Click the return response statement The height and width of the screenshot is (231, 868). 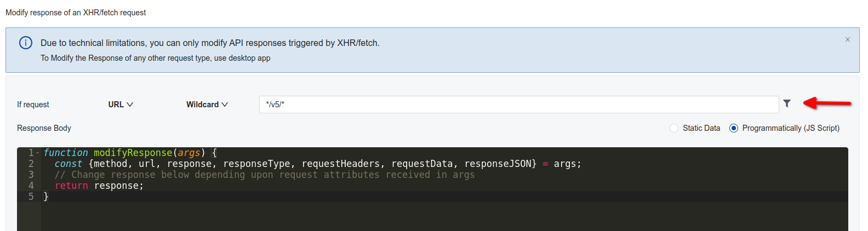pyautogui.click(x=99, y=186)
